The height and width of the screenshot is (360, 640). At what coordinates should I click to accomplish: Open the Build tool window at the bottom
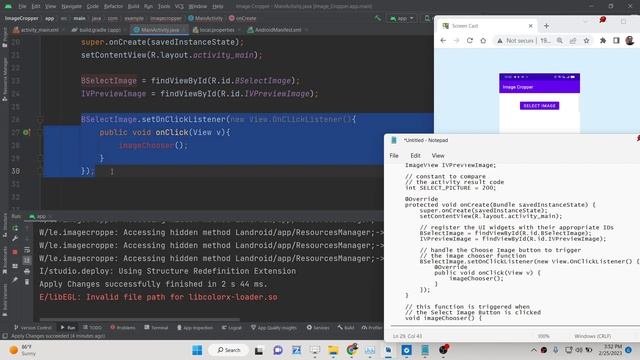346,328
